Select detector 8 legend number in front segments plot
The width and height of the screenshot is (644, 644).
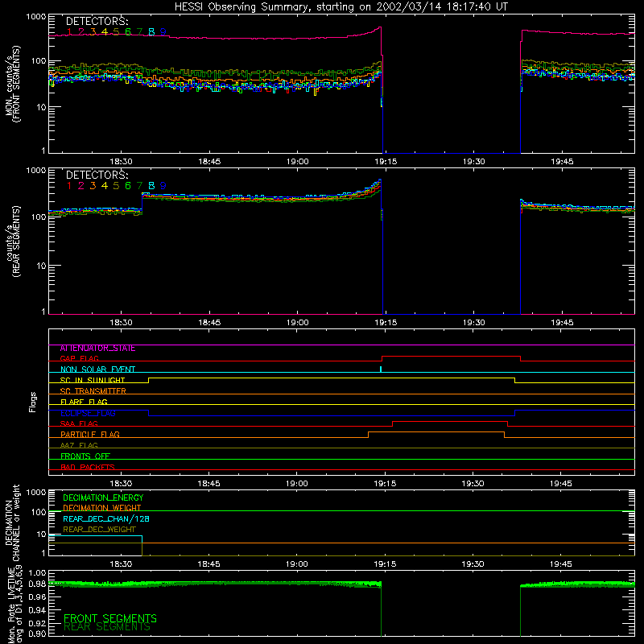(x=151, y=31)
